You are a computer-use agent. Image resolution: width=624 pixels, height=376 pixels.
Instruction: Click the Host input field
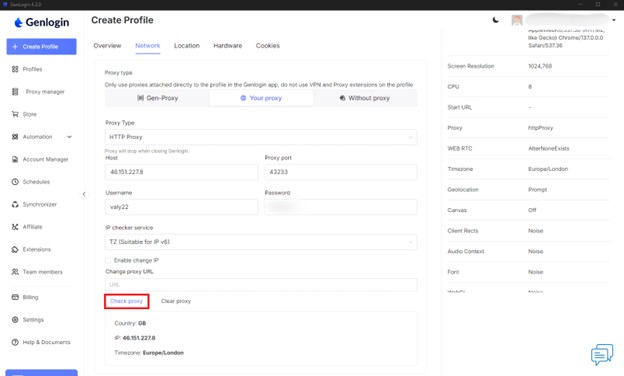point(181,172)
